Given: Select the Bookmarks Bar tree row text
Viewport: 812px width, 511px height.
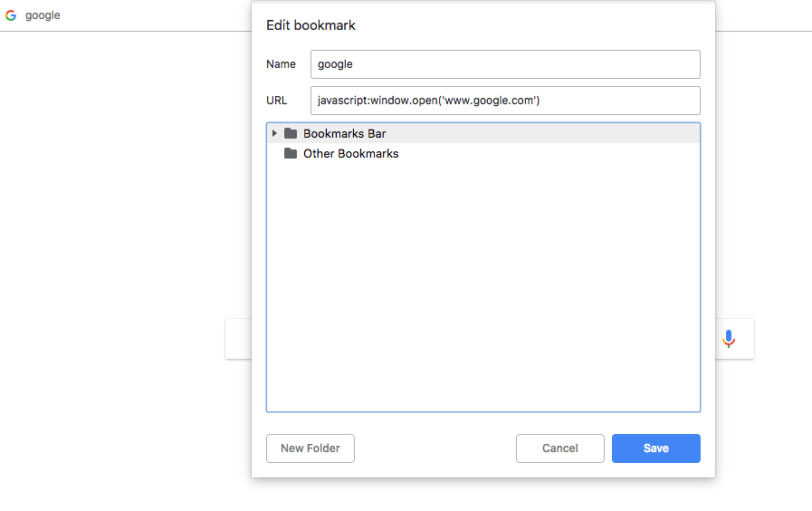Looking at the screenshot, I should [x=344, y=134].
